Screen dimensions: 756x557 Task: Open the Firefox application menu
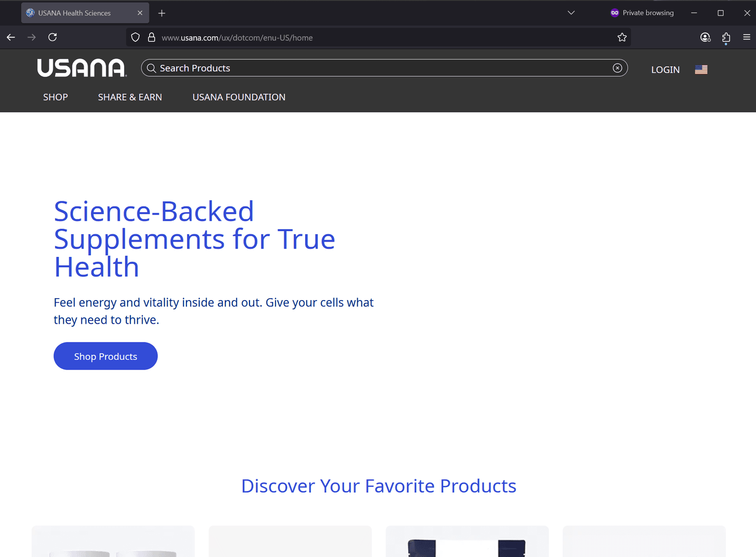747,37
